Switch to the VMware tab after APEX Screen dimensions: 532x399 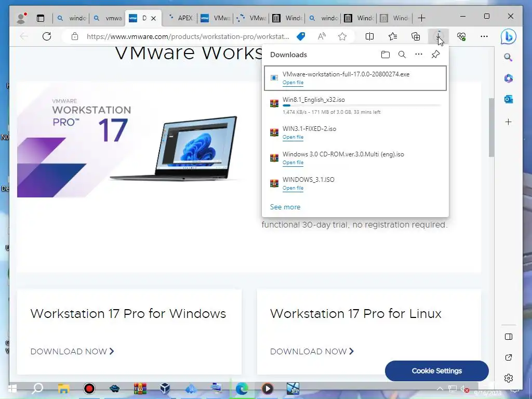coord(216,18)
